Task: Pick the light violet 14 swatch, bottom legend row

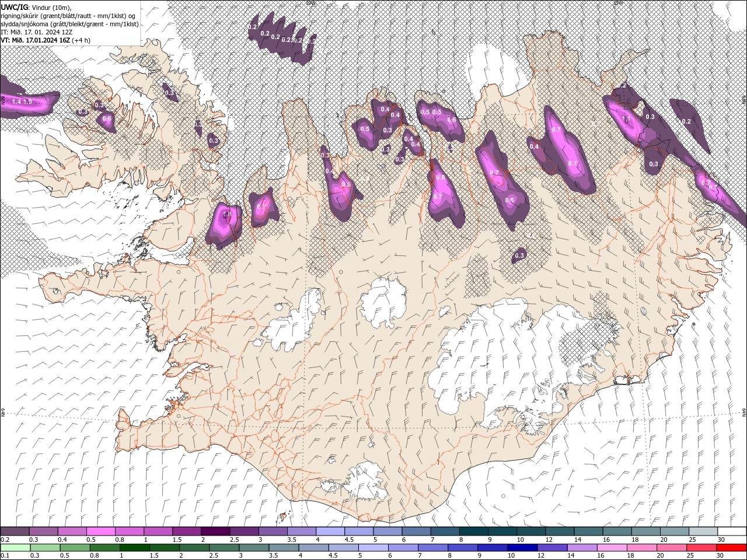Action: (581, 548)
